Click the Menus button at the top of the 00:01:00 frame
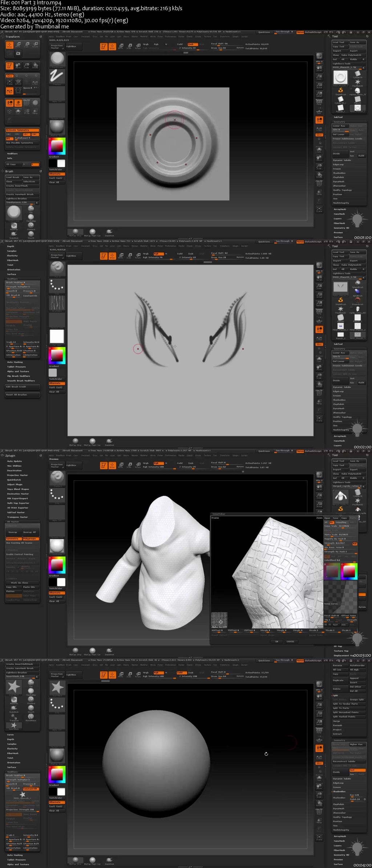Screen dimensions: 372x868 300,32
